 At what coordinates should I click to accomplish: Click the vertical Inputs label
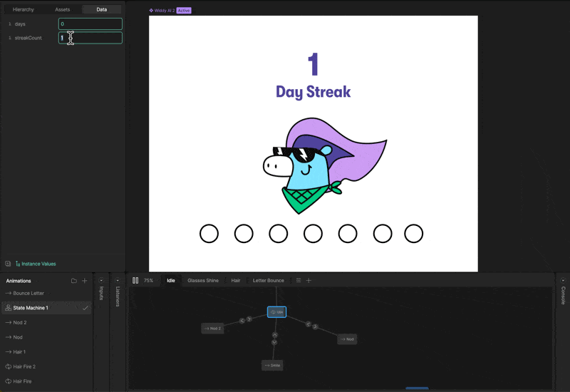tap(101, 293)
